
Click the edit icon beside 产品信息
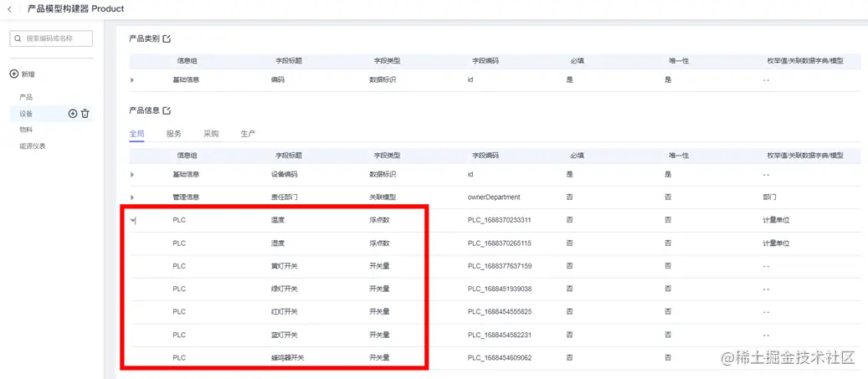pyautogui.click(x=167, y=110)
